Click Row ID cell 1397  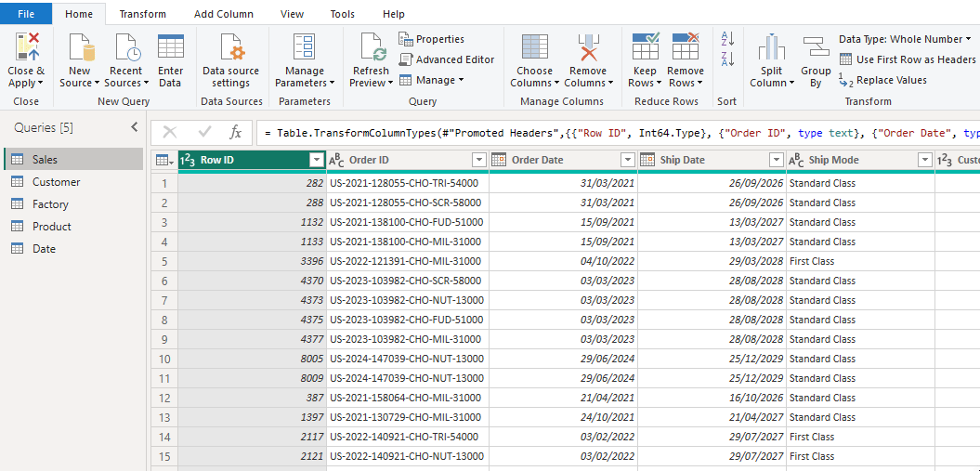(252, 417)
